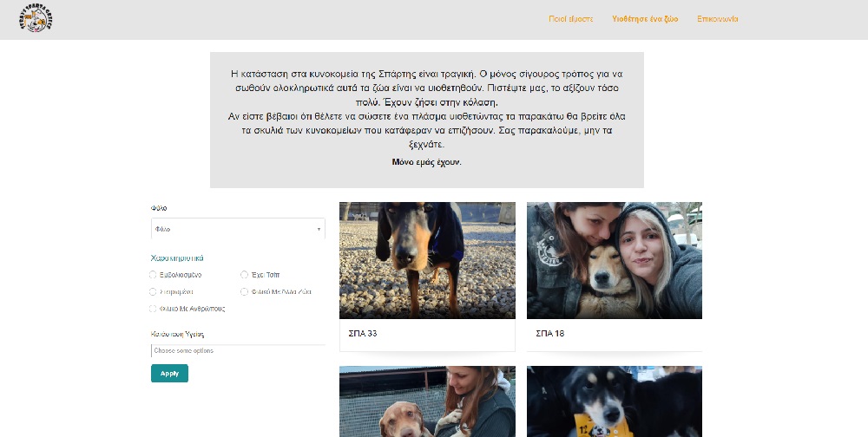Open the Φύλο dropdown
This screenshot has height=437, width=868.
tap(234, 229)
